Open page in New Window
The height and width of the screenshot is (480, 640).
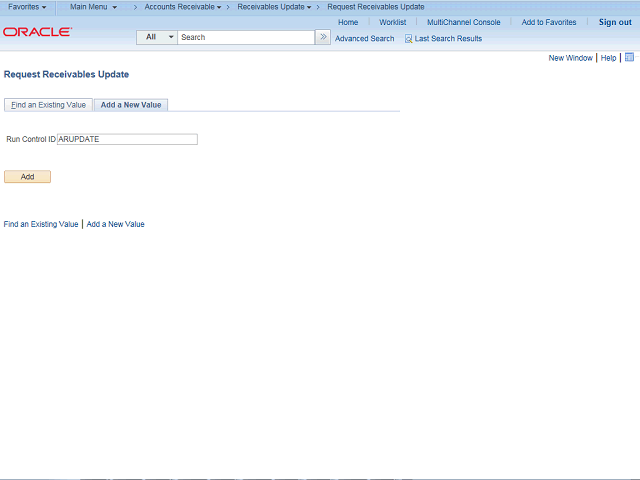570,58
